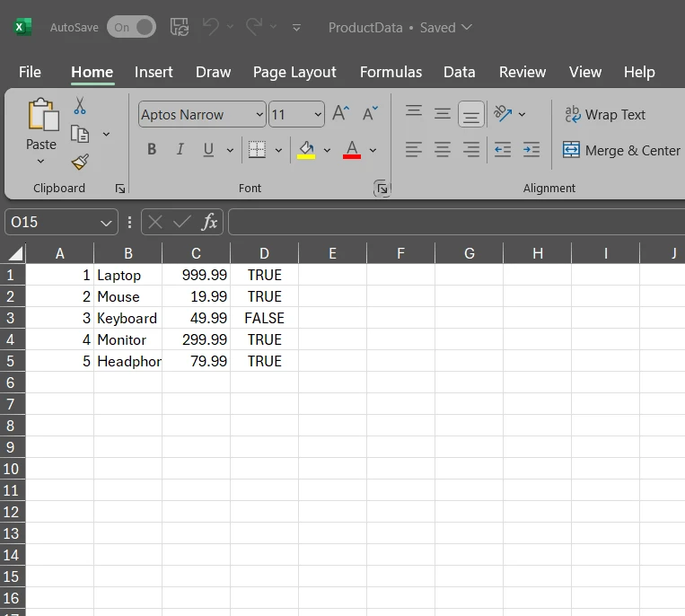Open the Paste options dropdown arrow
The height and width of the screenshot is (616, 685).
coord(40,162)
